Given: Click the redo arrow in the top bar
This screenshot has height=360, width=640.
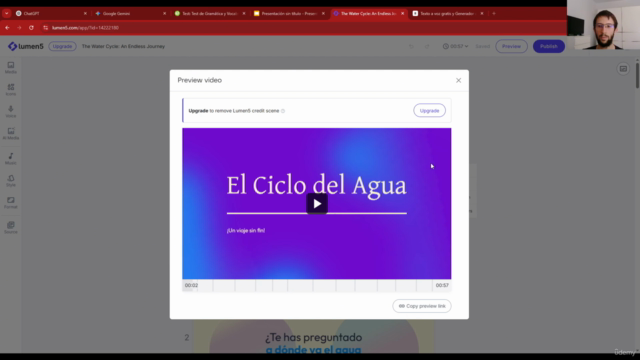Looking at the screenshot, I should (427, 47).
